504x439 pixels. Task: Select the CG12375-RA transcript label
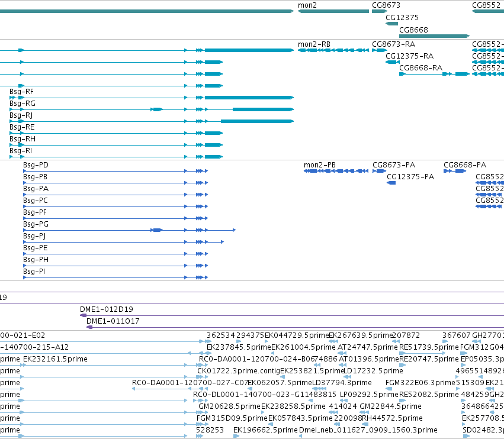[x=409, y=56]
